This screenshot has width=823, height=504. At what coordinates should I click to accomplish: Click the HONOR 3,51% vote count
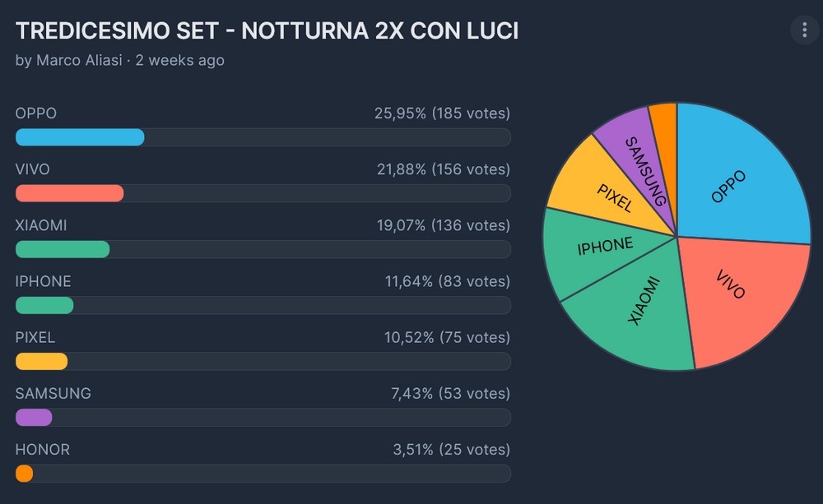point(451,450)
